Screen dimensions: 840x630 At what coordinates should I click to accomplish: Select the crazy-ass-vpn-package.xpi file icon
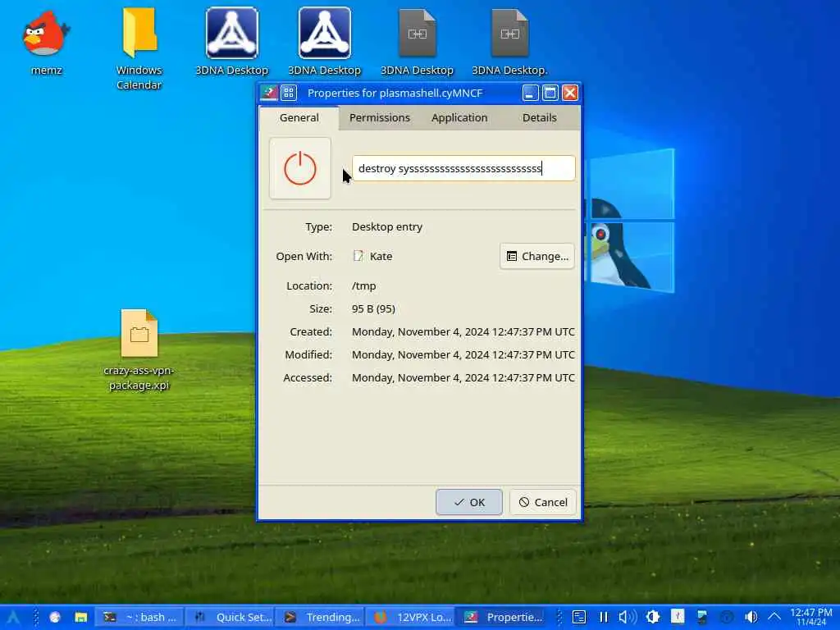(139, 333)
